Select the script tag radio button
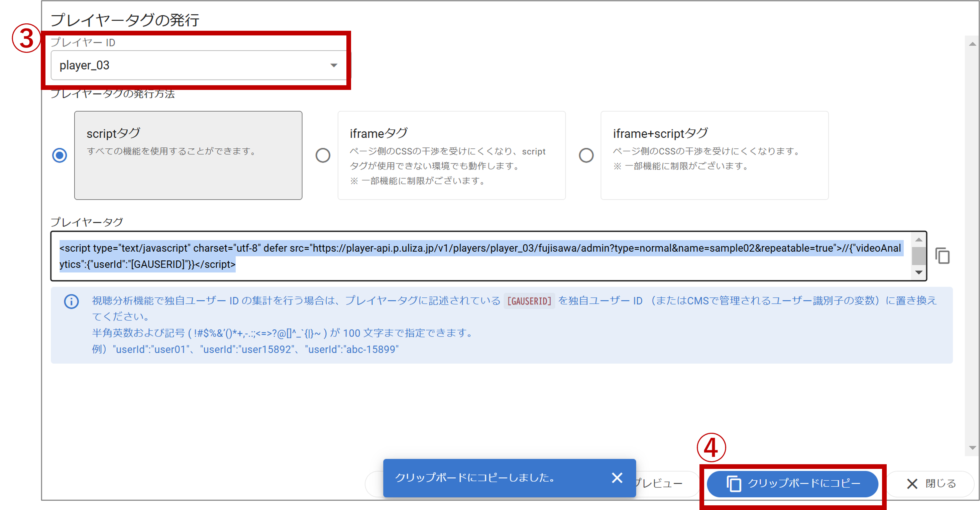Screen dimensions: 980x510 [59, 155]
